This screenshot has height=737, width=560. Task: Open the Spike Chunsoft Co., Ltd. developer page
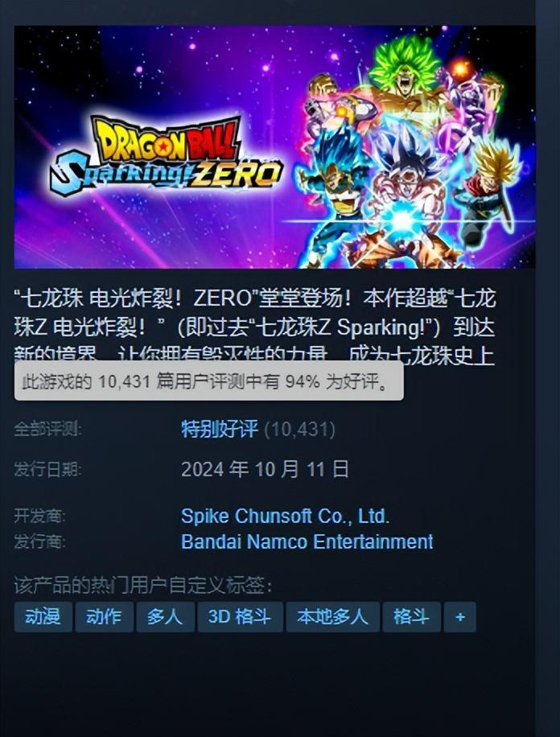coord(286,516)
